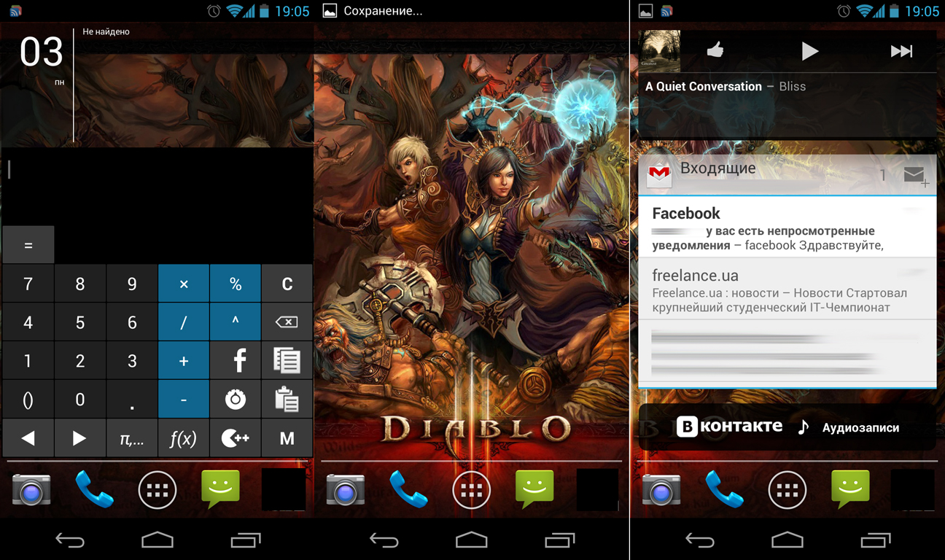Tap the calculator Facebook f icon

[x=236, y=360]
